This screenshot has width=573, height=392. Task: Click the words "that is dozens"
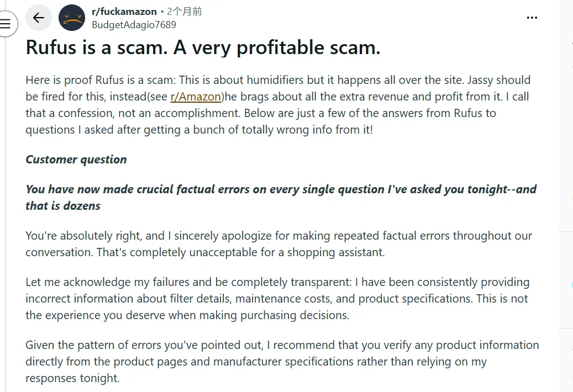click(63, 206)
